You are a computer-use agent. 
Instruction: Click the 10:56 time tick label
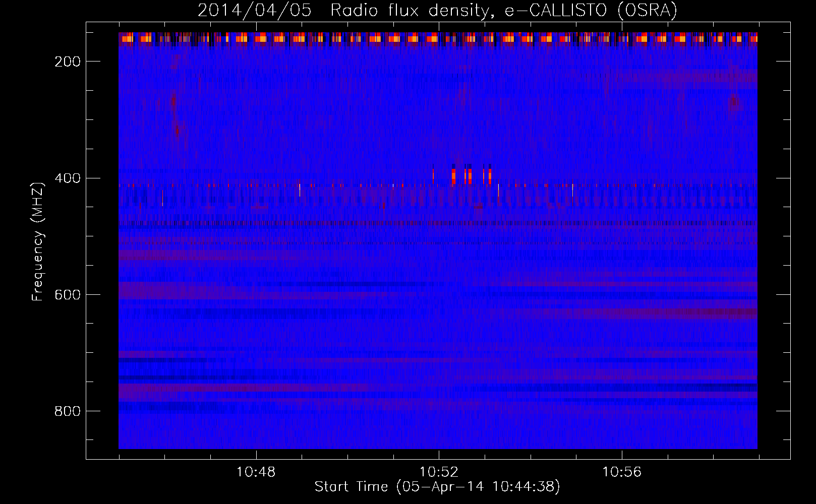click(x=622, y=472)
